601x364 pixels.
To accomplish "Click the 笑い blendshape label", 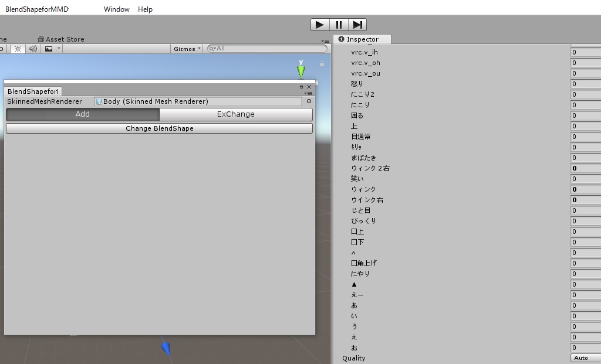I will coord(357,179).
